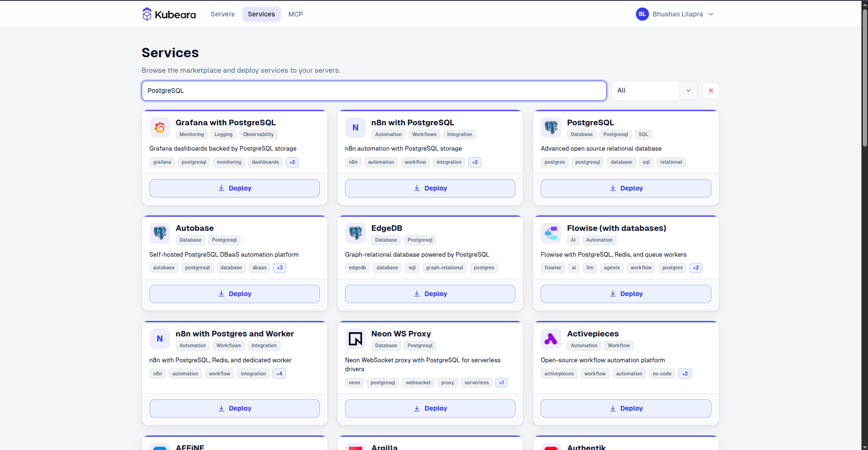Open the MCP tab
This screenshot has width=868, height=450.
click(x=295, y=14)
